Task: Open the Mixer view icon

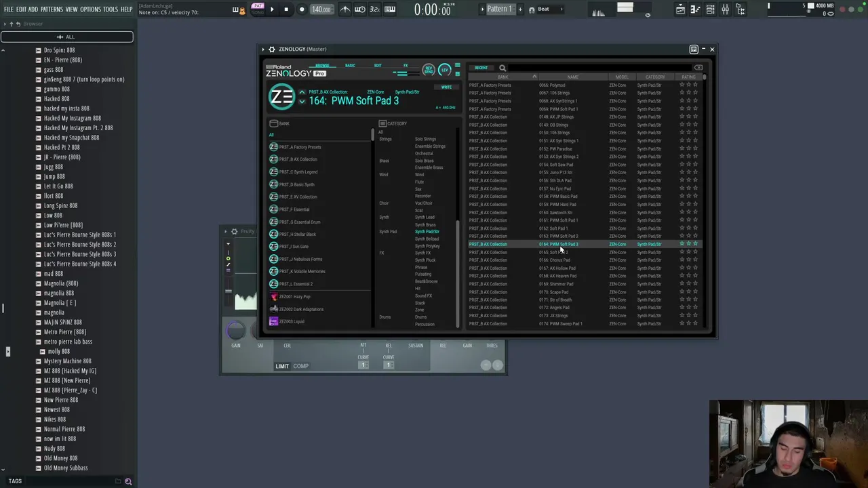Action: [x=725, y=9]
